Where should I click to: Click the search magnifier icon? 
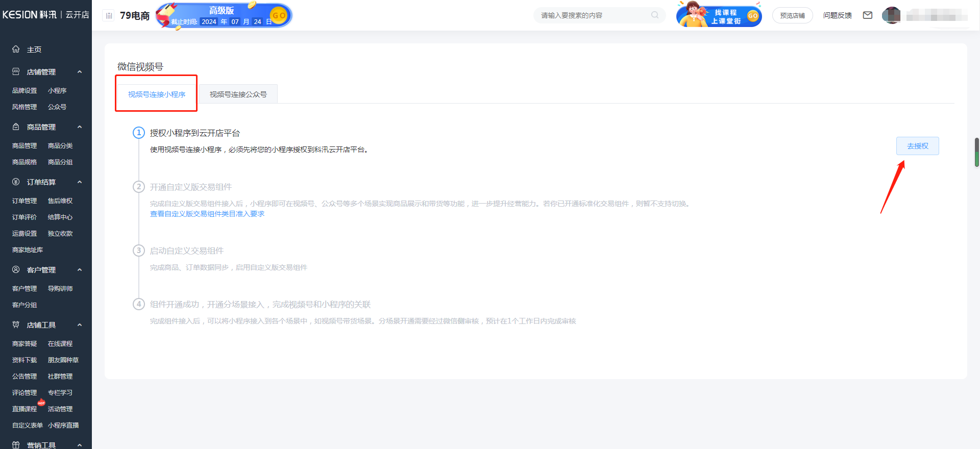tap(655, 15)
